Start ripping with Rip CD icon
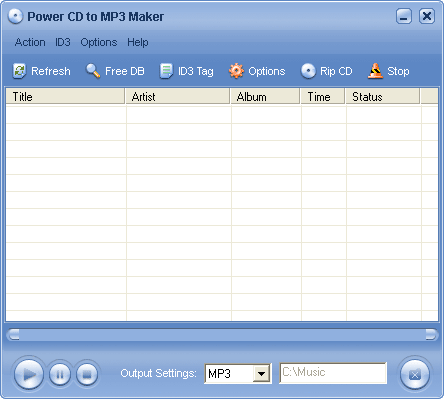 pos(308,71)
